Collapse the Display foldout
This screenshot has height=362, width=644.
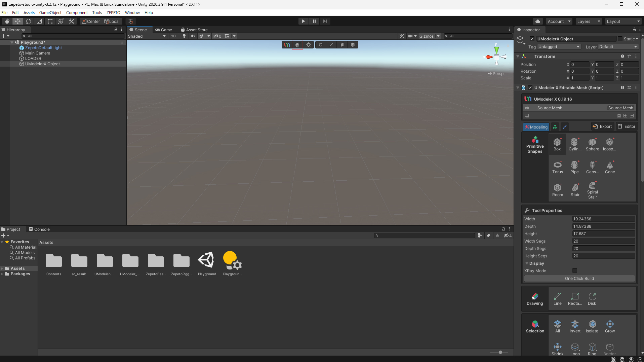527,263
